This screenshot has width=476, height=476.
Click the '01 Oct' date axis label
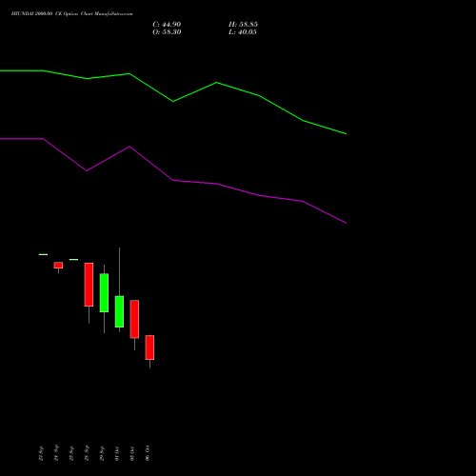(117, 453)
